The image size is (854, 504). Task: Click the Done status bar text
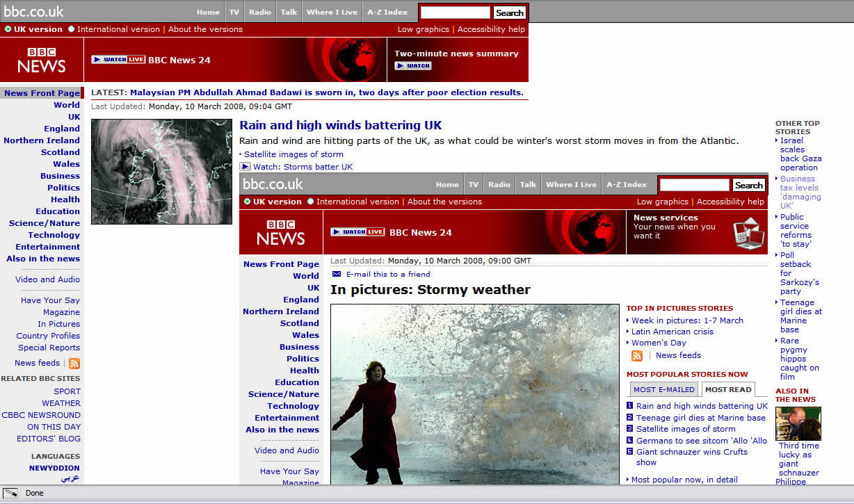click(x=34, y=493)
